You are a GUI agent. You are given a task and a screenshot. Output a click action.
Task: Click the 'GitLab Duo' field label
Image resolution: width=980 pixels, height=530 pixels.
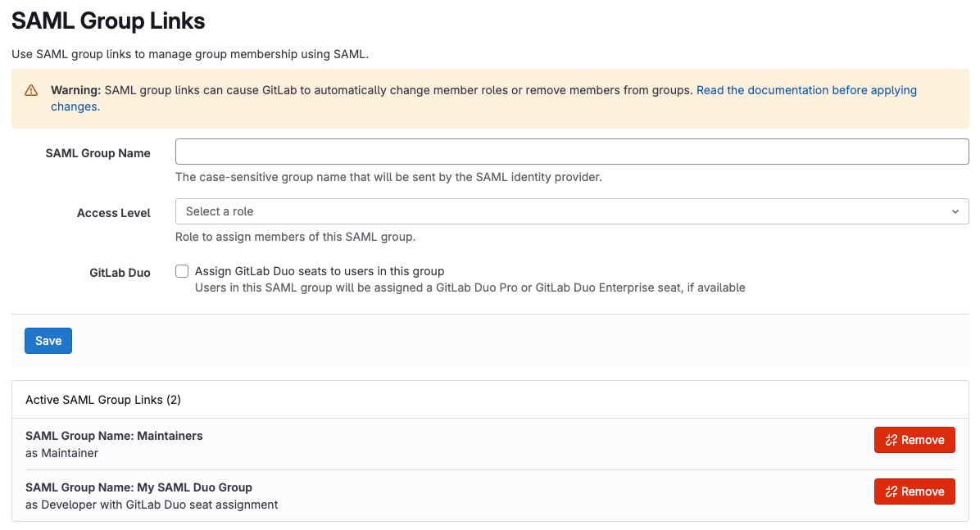[x=120, y=273]
